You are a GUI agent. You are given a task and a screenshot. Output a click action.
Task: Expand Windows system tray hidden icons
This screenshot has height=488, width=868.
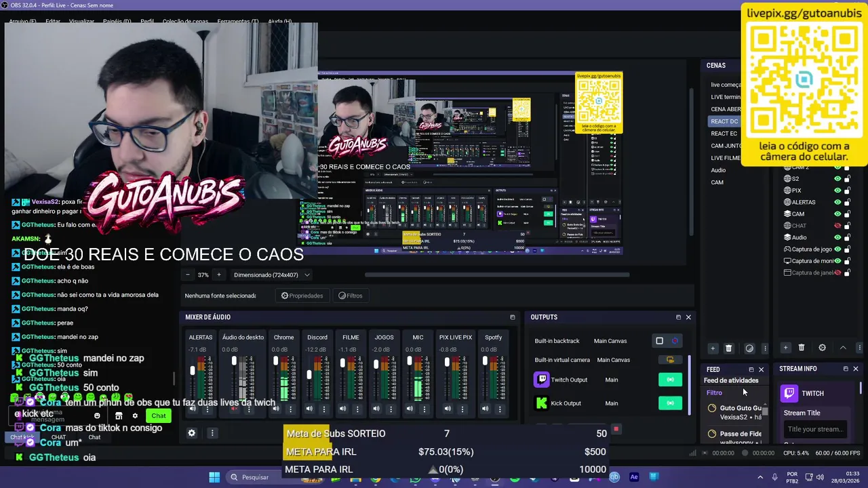click(x=759, y=477)
